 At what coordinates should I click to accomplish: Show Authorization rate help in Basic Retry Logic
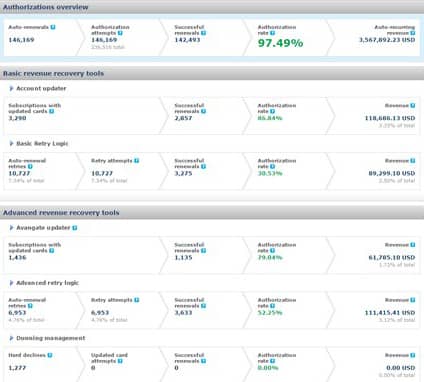[x=272, y=166]
